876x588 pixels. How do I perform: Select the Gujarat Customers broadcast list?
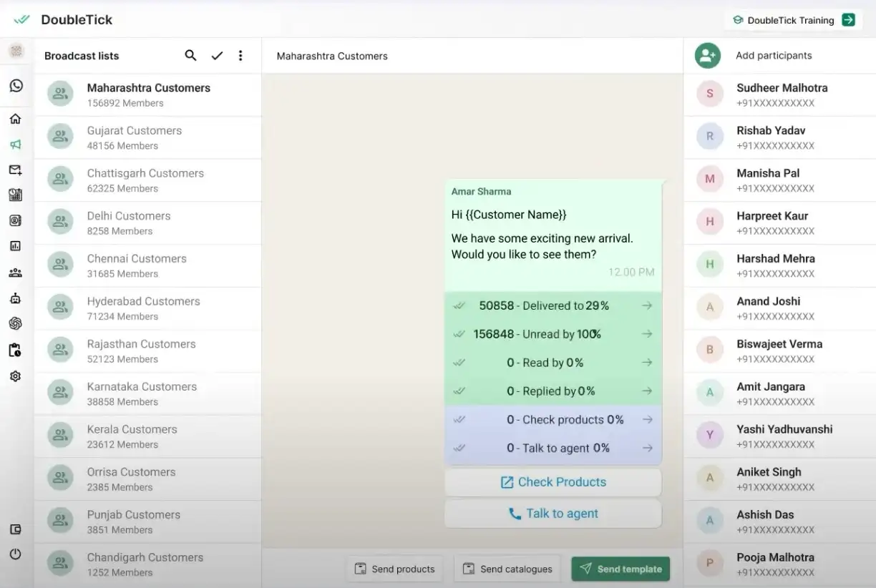pos(147,137)
